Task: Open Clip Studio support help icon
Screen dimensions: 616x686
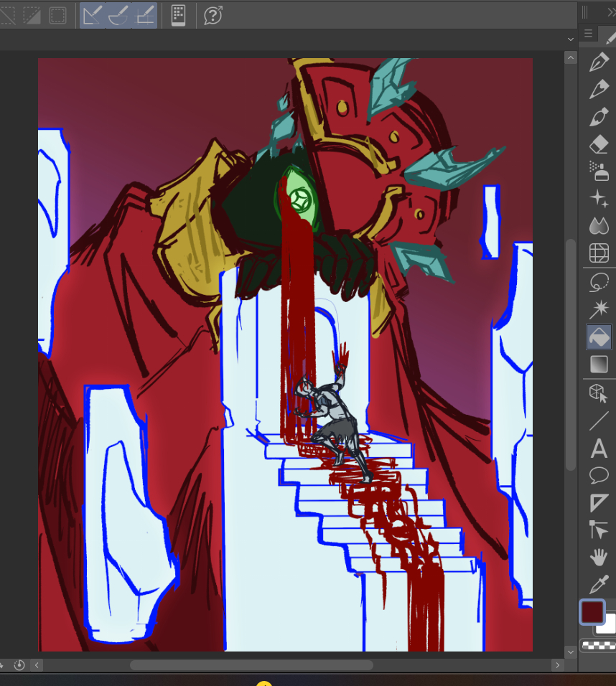Action: click(213, 15)
